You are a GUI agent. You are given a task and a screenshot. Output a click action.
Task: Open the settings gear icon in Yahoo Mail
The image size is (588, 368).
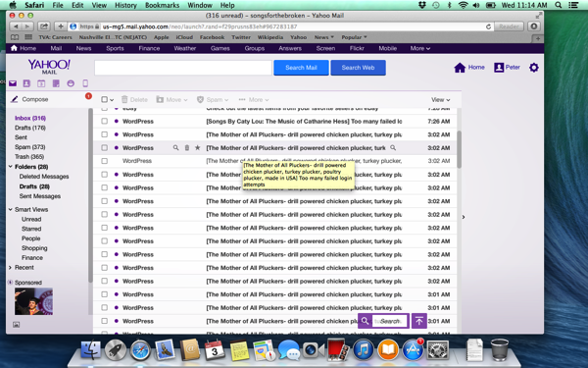(x=534, y=68)
